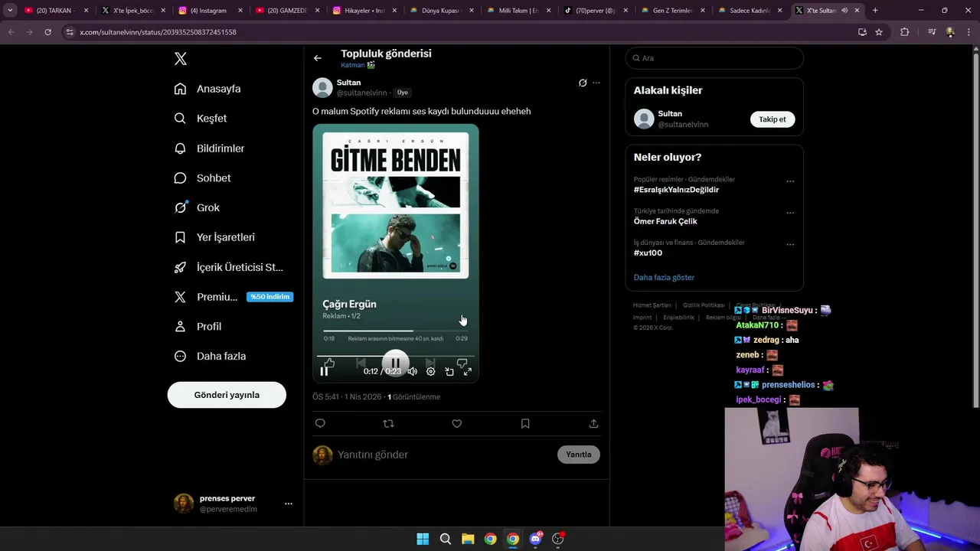980x551 pixels.
Task: Click Takip et for Sultan
Action: click(773, 119)
